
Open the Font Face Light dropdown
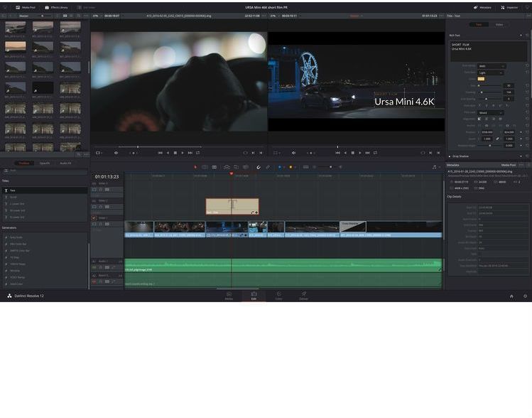point(490,73)
